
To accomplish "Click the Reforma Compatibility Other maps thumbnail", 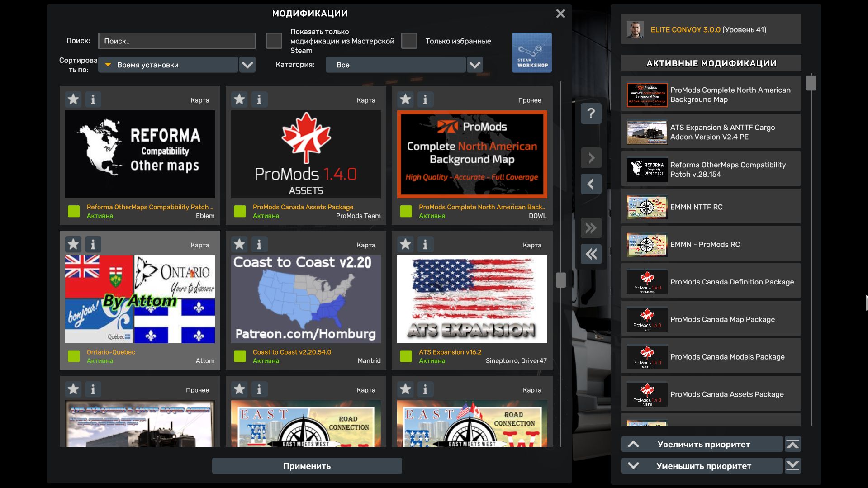I will (x=140, y=154).
